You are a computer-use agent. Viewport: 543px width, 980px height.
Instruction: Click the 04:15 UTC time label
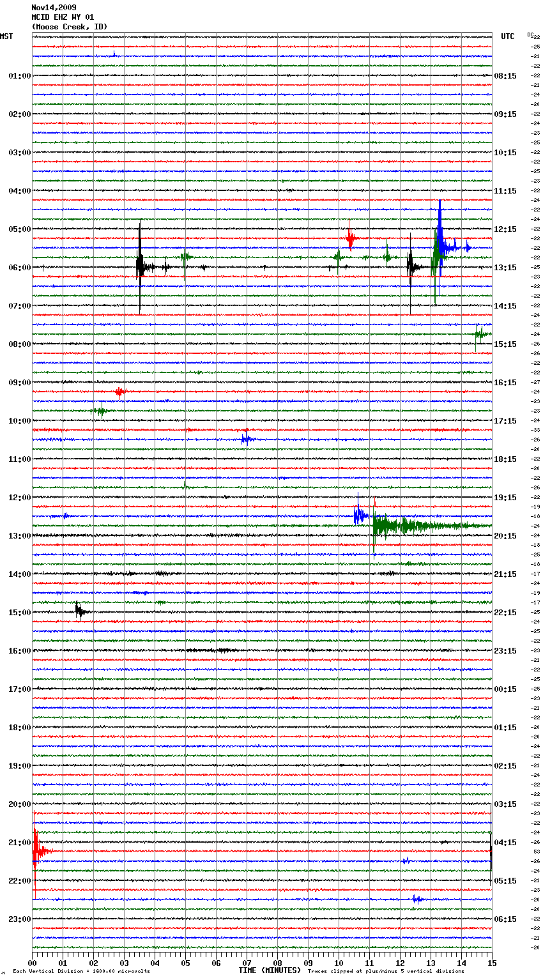pyautogui.click(x=505, y=843)
